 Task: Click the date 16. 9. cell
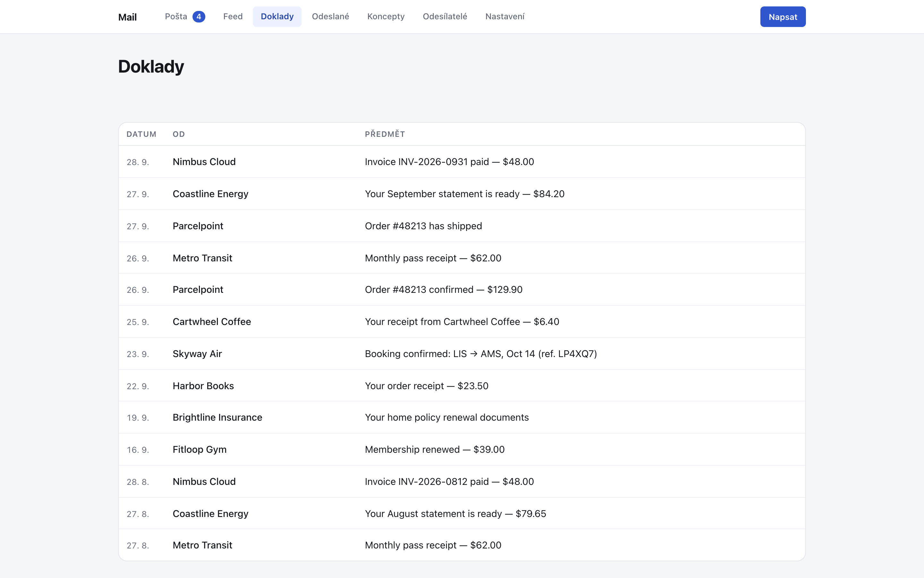(138, 450)
